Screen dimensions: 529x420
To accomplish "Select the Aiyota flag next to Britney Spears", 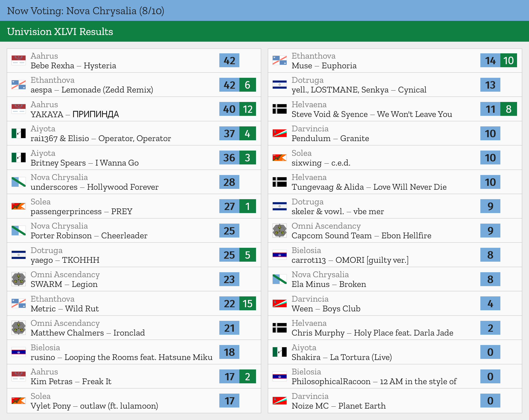I will 19,157.
